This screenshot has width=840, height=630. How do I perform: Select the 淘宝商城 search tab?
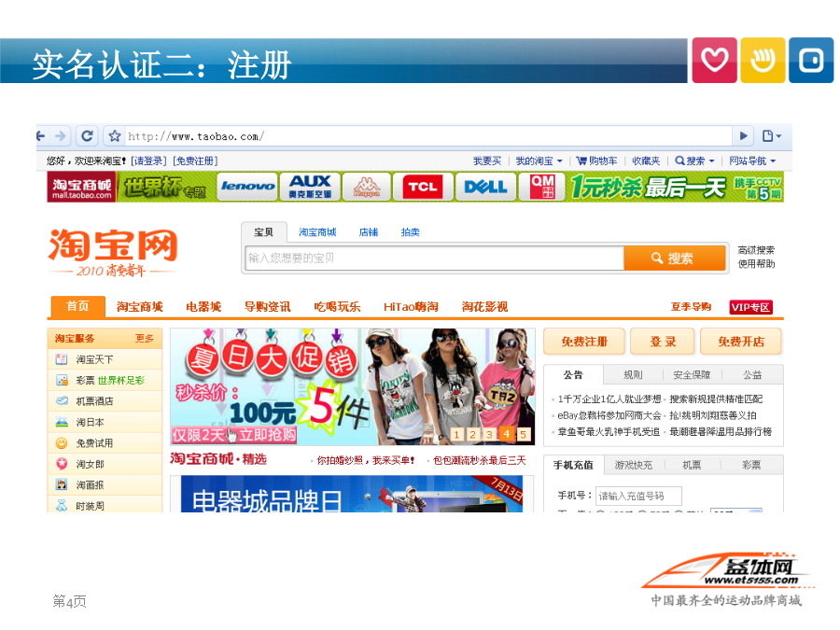(x=317, y=232)
